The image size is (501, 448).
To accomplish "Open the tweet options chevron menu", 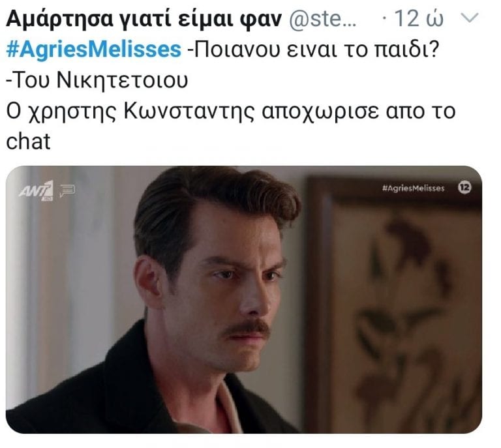I will (x=470, y=18).
